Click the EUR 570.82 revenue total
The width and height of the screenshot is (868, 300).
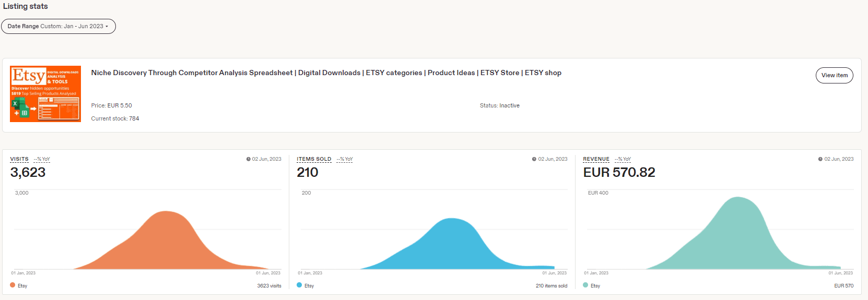coord(619,172)
